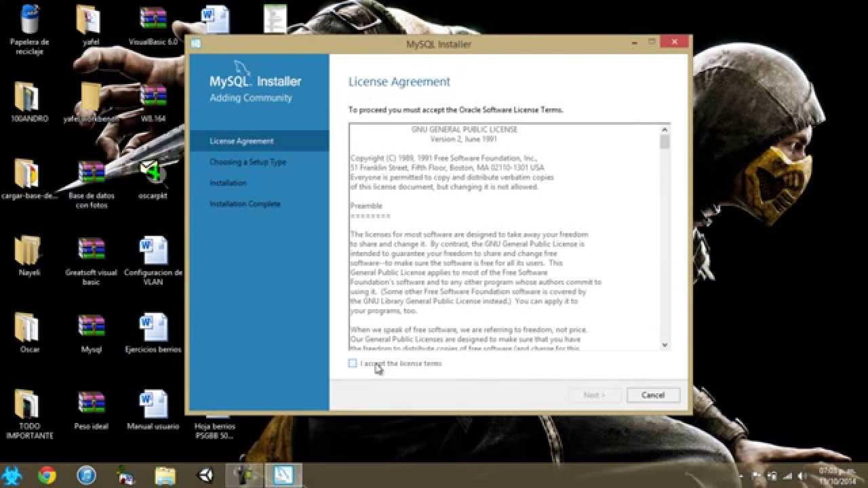Screen dimensions: 868x488
Task: Select the VisualBasic 6.0 archive icon
Action: tap(153, 26)
